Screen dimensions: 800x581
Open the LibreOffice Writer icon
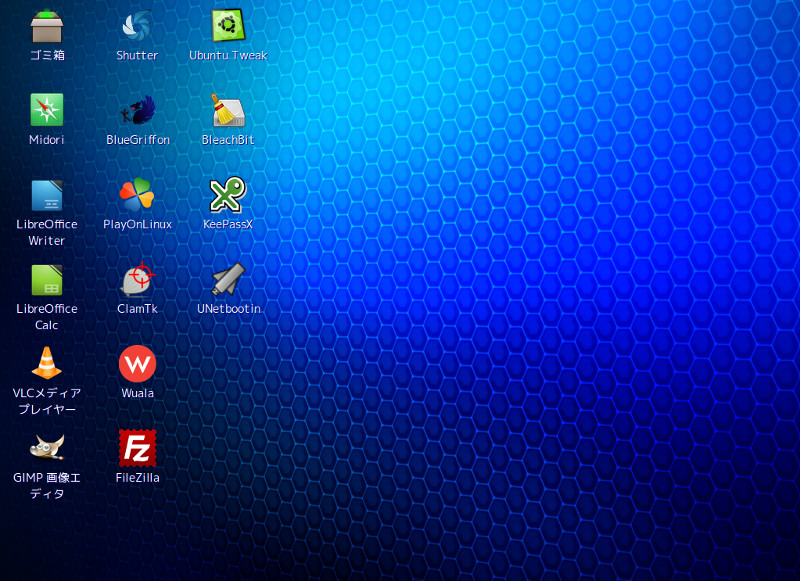tap(46, 195)
